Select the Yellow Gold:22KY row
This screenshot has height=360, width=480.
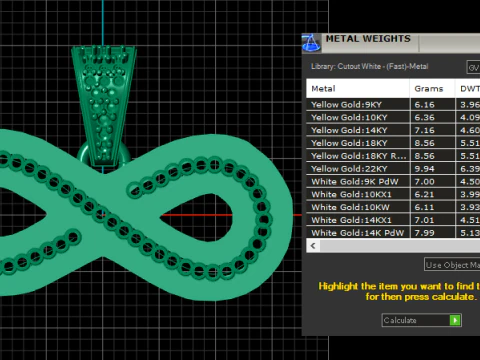point(393,169)
